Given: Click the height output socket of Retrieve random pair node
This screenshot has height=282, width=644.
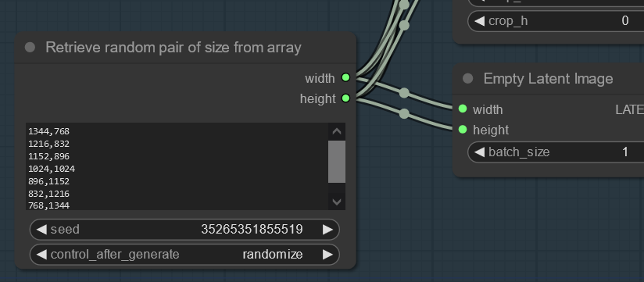Looking at the screenshot, I should (345, 98).
